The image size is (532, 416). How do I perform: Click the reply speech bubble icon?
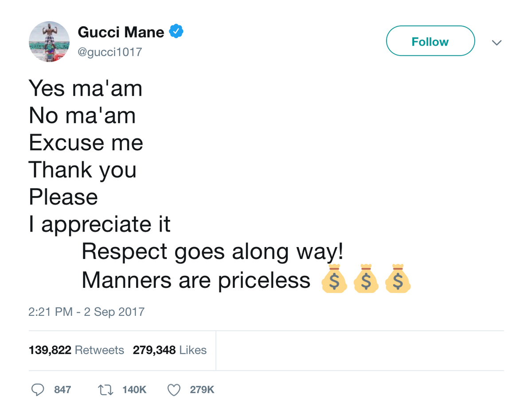pyautogui.click(x=38, y=390)
